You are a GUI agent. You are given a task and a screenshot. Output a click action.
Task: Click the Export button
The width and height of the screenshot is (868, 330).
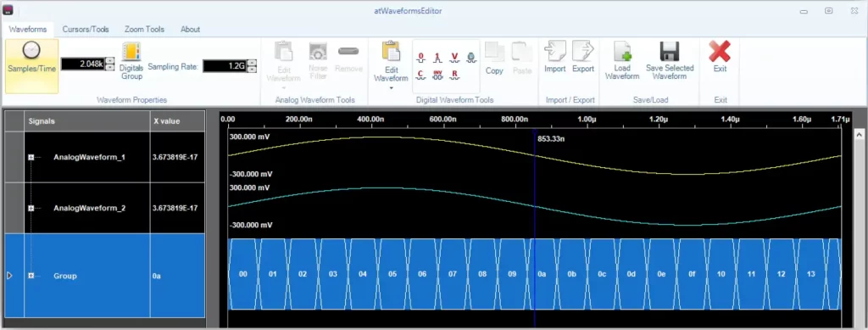coord(583,57)
